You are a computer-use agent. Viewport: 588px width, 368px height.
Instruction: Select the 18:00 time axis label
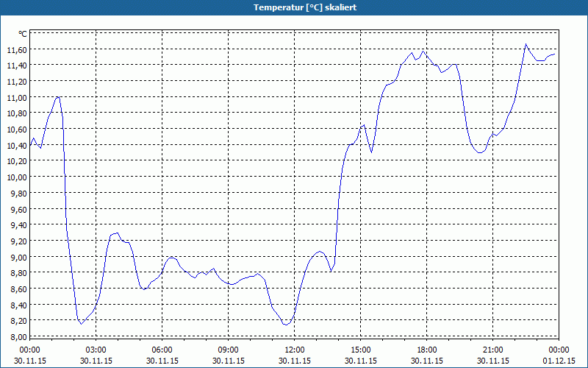[x=427, y=350]
